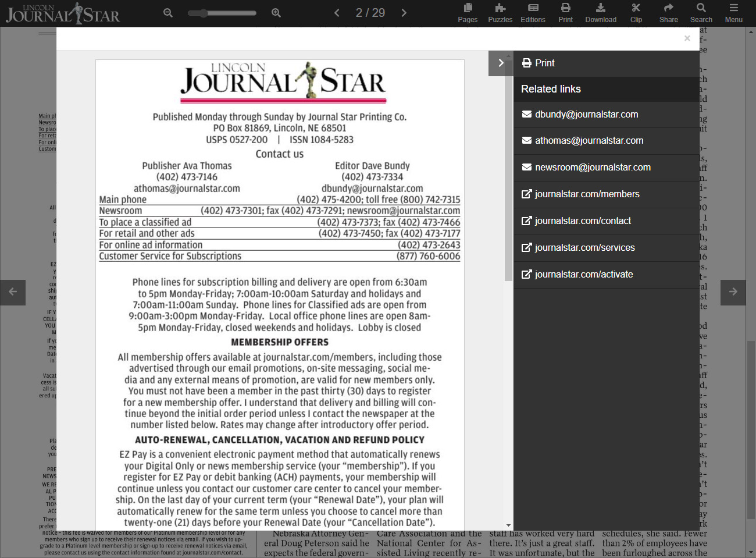Email dbundy@journalstar.com from related links
The height and width of the screenshot is (558, 756).
coord(586,115)
